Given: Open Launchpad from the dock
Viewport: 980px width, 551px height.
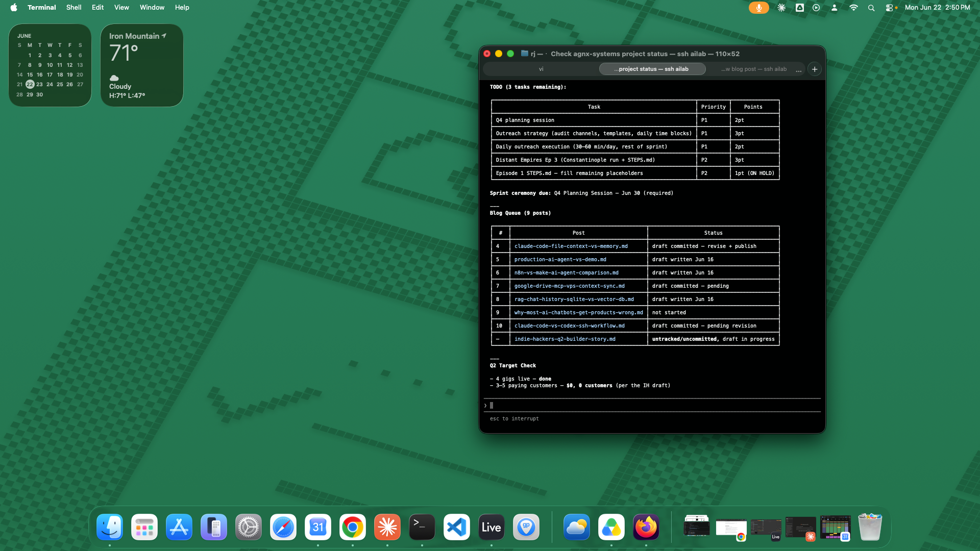Looking at the screenshot, I should pyautogui.click(x=144, y=527).
